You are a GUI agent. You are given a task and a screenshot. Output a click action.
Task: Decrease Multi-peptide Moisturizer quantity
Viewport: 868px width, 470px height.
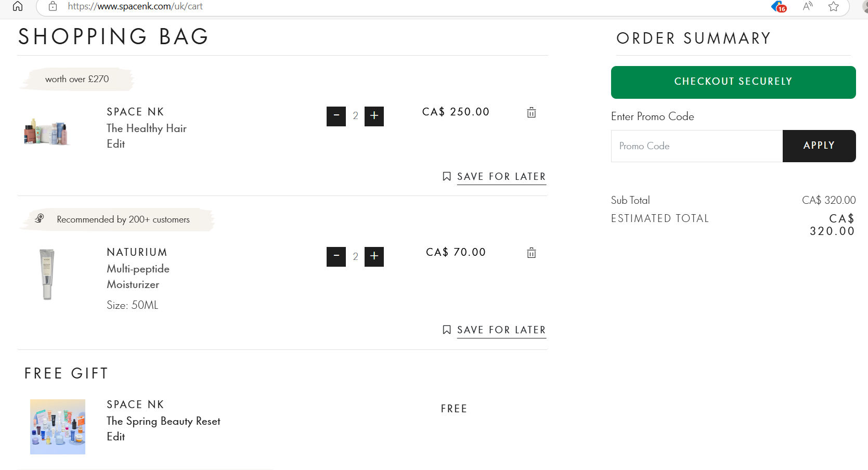pyautogui.click(x=336, y=256)
